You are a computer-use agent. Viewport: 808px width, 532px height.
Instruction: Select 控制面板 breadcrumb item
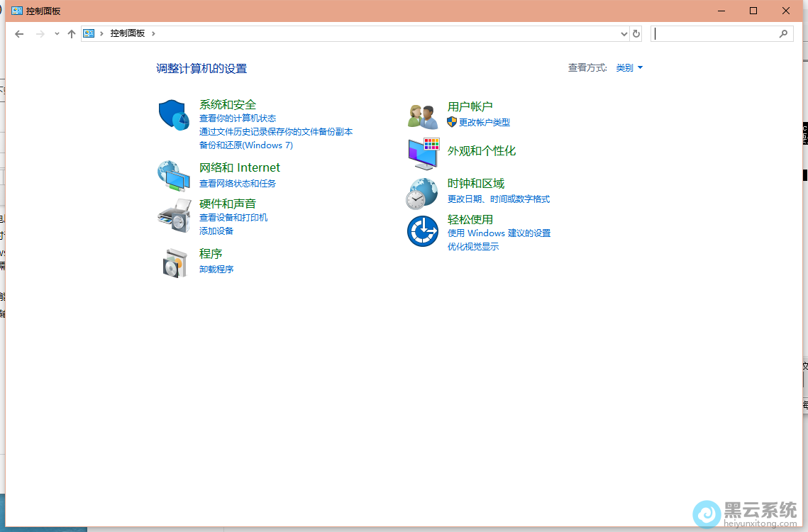pyautogui.click(x=128, y=33)
